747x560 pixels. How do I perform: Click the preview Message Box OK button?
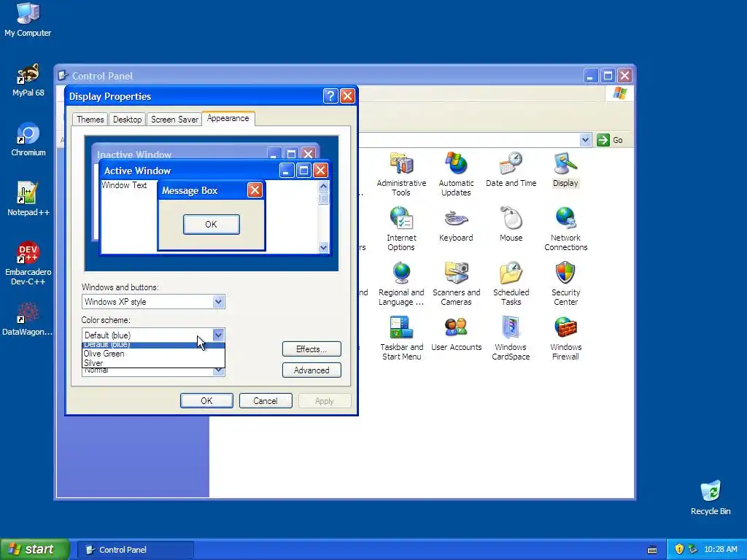211,225
